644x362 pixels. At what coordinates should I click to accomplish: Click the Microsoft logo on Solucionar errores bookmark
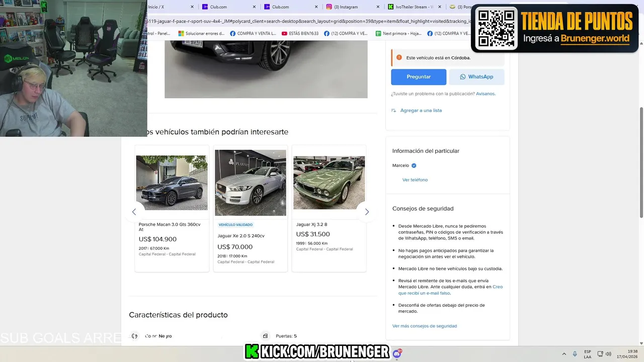(x=181, y=34)
